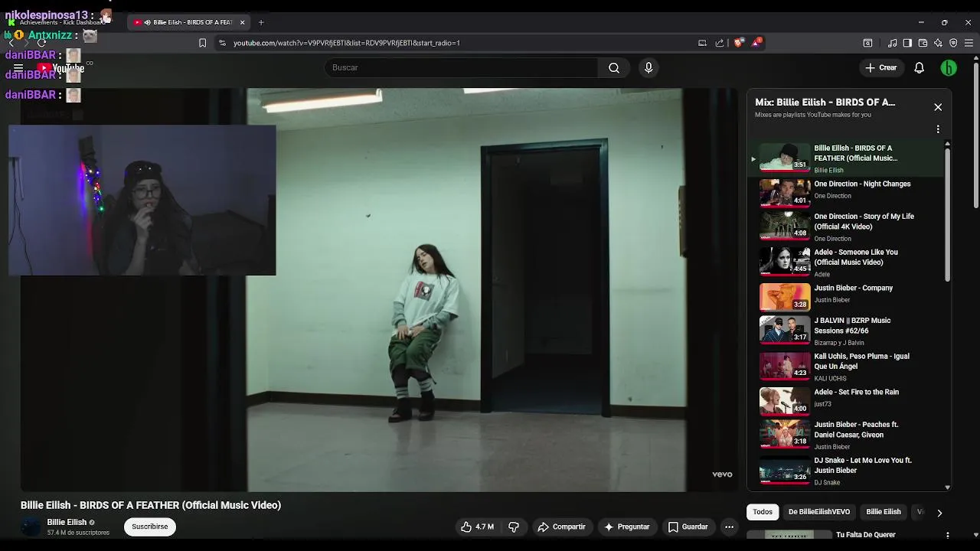This screenshot has height=551, width=980.
Task: Open Brave VPN shield icon
Action: tap(953, 43)
